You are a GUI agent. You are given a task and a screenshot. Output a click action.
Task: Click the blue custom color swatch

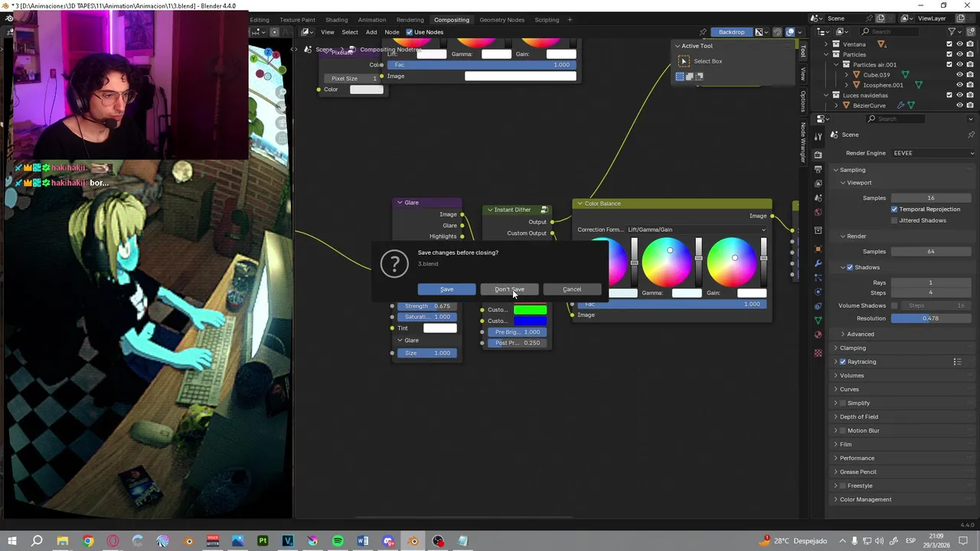click(530, 321)
